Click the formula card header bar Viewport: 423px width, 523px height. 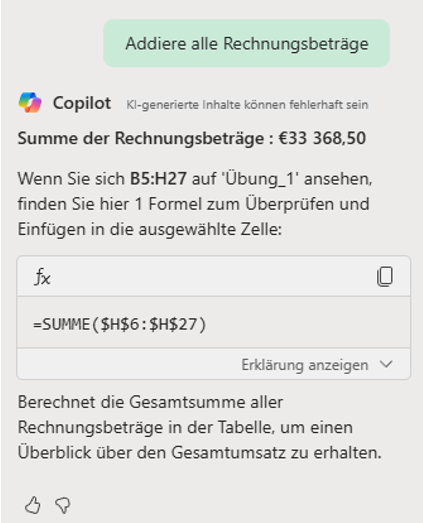[x=214, y=277]
